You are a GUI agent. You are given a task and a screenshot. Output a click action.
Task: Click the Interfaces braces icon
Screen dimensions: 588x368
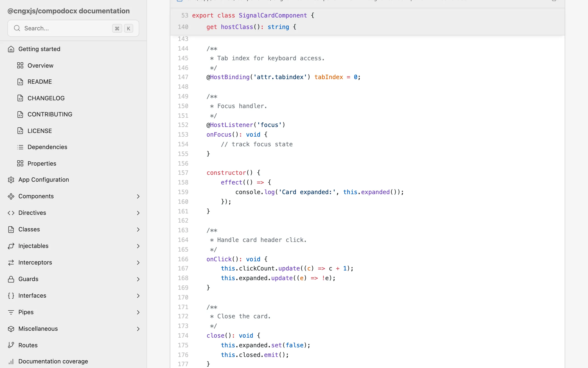pos(11,296)
